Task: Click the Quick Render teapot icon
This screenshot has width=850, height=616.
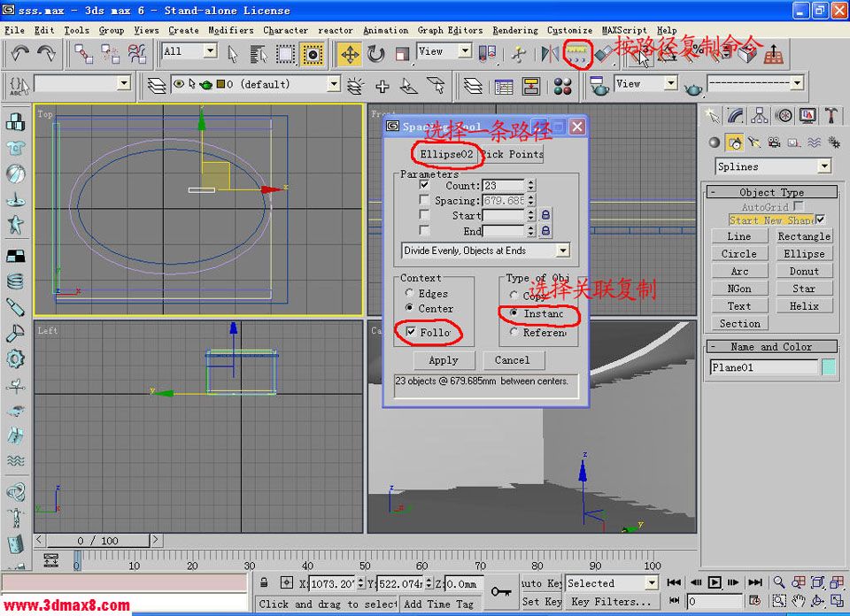Action: click(x=693, y=87)
